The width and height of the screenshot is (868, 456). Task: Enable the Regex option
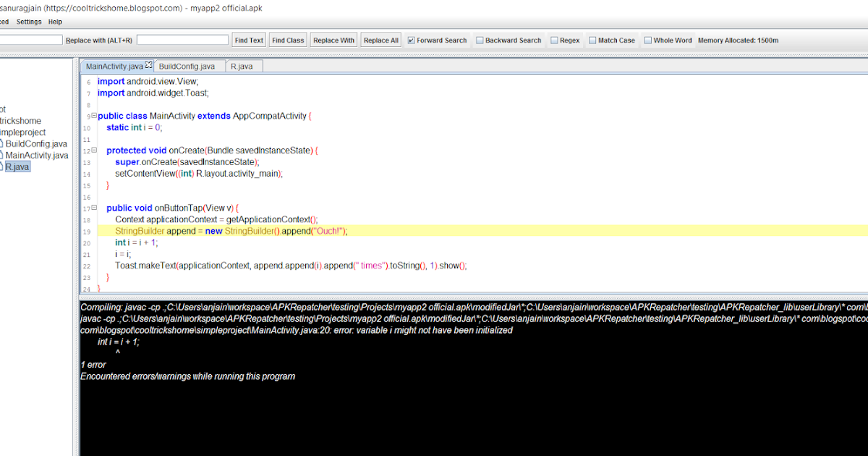pos(553,40)
